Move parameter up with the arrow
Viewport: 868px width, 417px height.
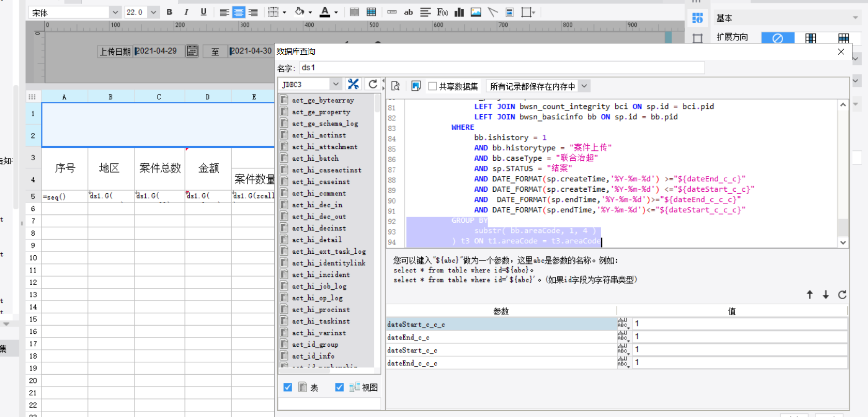tap(810, 295)
